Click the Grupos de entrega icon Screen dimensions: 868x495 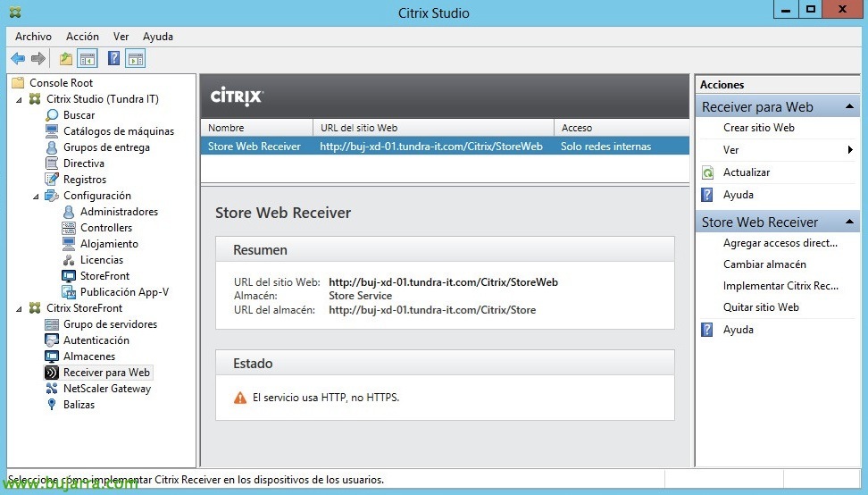click(x=52, y=147)
